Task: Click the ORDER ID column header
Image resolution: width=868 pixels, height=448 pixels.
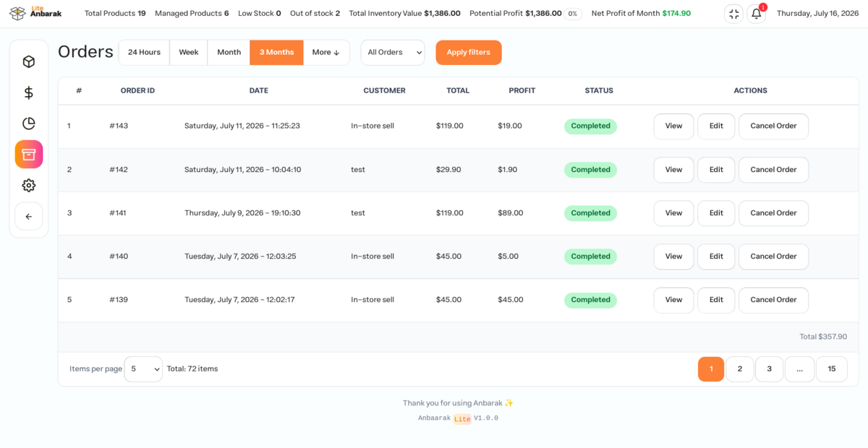Action: pyautogui.click(x=137, y=91)
